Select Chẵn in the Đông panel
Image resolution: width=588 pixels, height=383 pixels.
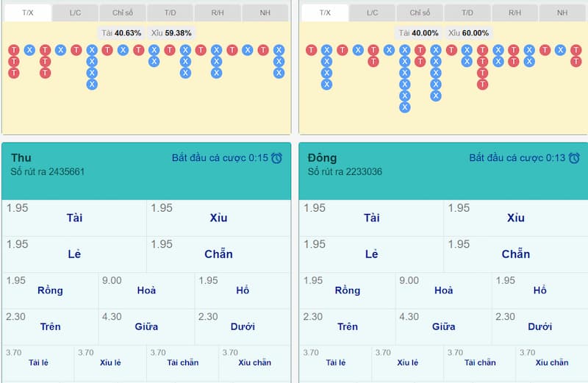coord(515,254)
